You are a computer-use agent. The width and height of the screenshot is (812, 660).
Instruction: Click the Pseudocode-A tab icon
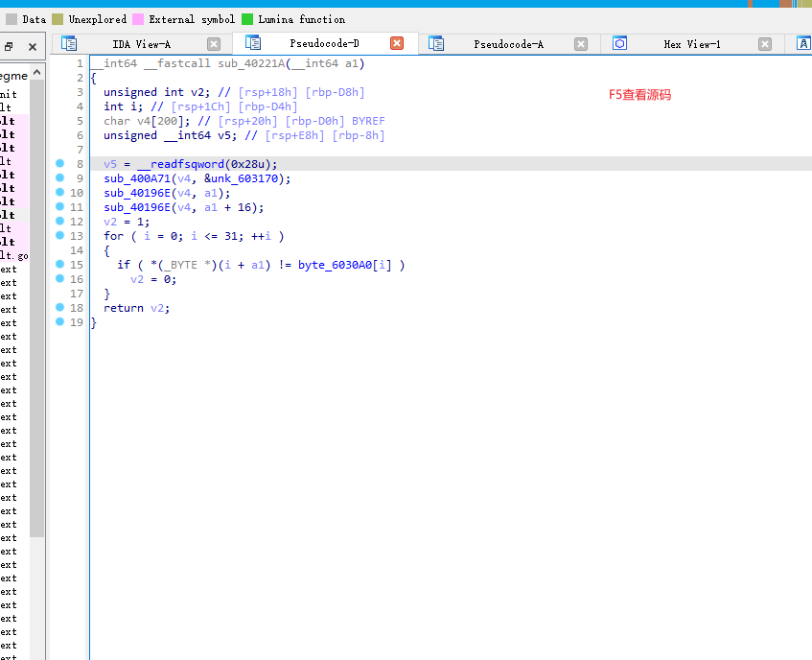click(436, 43)
